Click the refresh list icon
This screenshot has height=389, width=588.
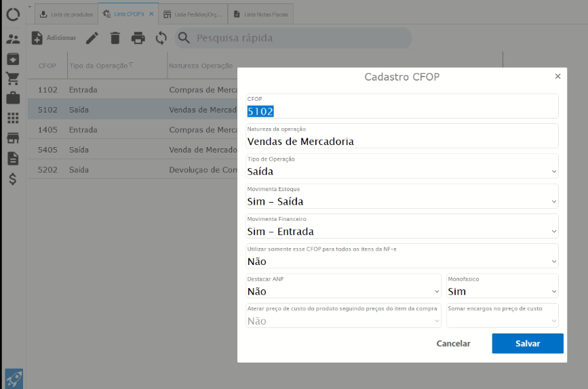(x=161, y=38)
